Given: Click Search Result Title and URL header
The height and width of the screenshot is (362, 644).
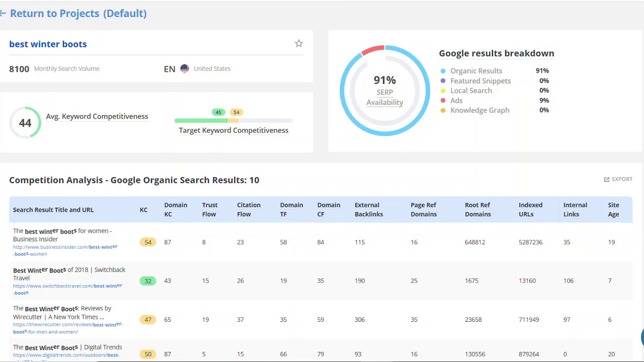Looking at the screenshot, I should coord(53,210).
